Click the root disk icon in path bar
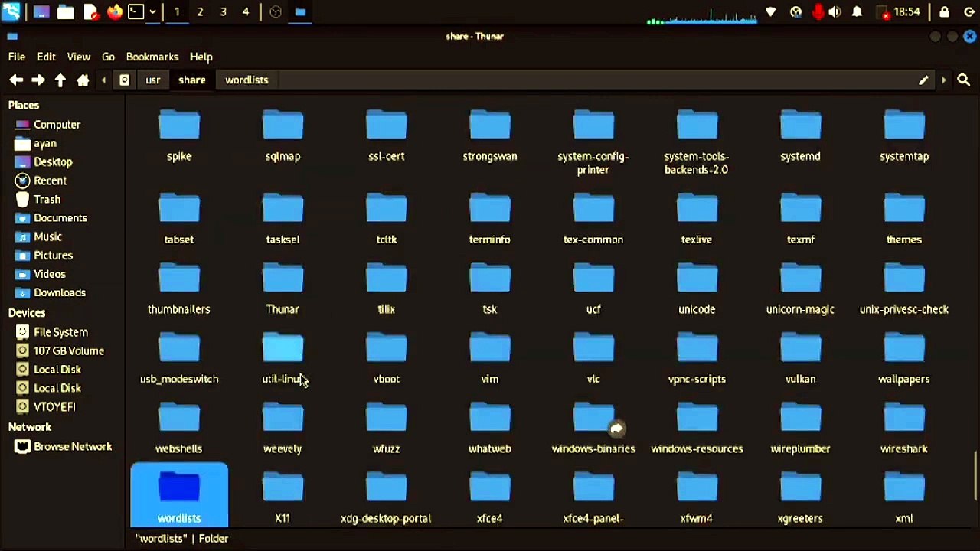 (124, 80)
